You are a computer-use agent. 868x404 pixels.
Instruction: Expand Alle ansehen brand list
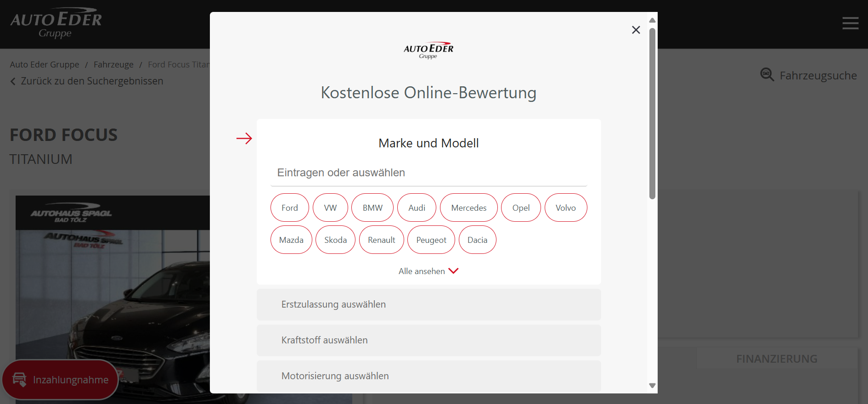[428, 271]
